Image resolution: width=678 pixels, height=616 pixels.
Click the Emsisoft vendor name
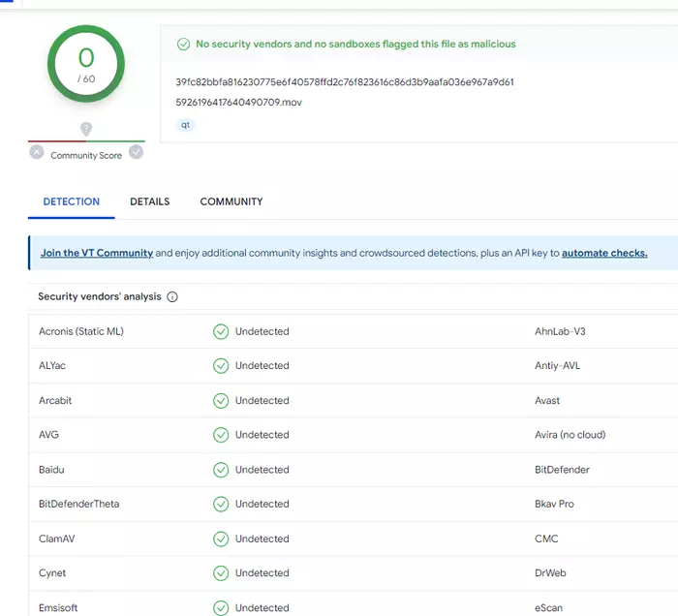click(x=58, y=608)
